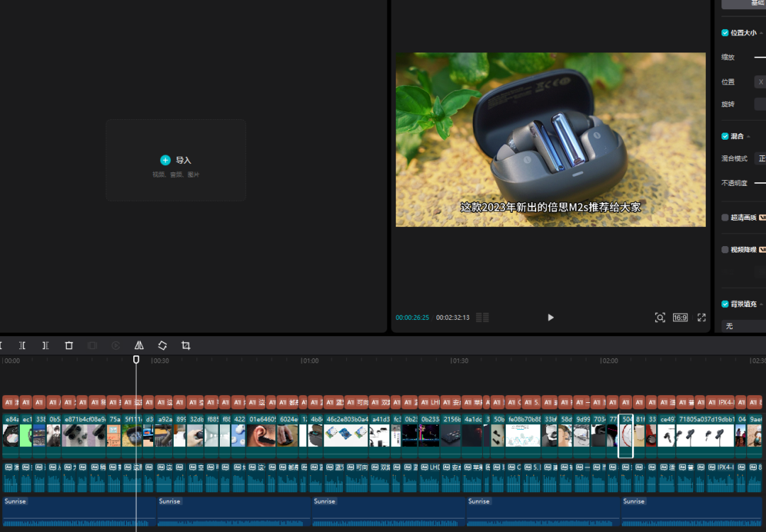766x532 pixels.
Task: Click the greyed-out freeze frame icon
Action: pyautogui.click(x=92, y=345)
